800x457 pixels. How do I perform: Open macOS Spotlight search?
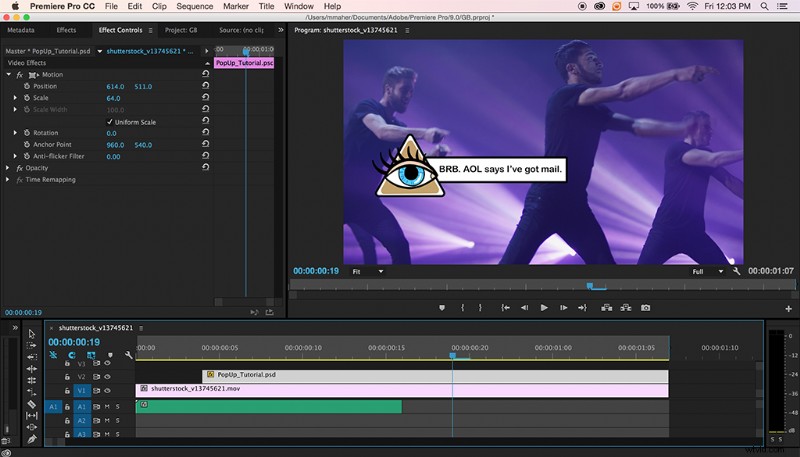[x=764, y=6]
